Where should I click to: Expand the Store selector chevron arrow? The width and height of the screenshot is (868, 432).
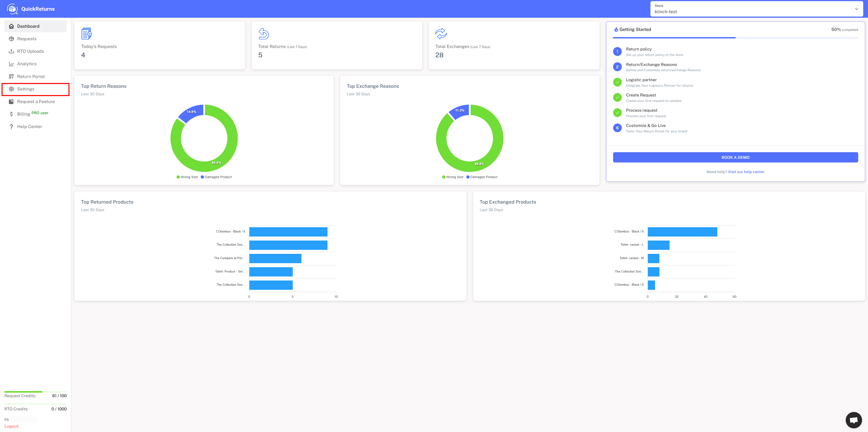[856, 9]
